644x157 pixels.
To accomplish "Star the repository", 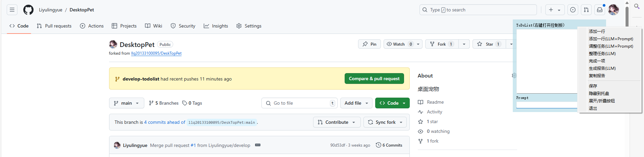I will pos(489,44).
